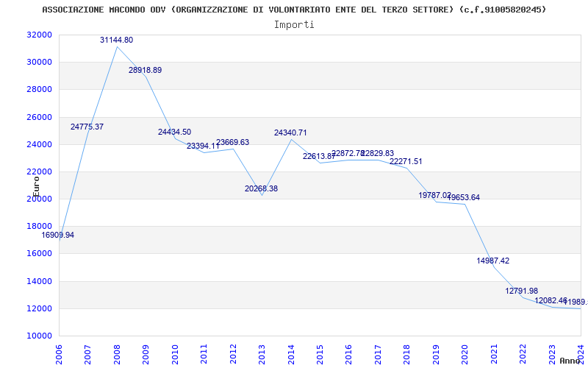The height and width of the screenshot is (368, 588).
Task: Click the 2017 year axis label
Action: click(x=378, y=353)
